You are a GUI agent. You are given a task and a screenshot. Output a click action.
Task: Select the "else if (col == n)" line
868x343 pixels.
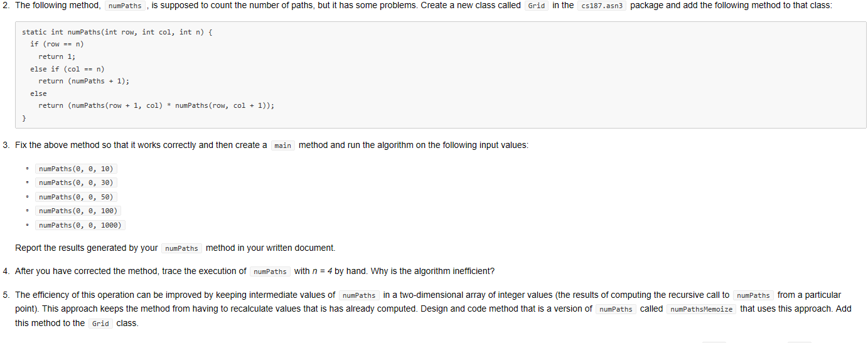pos(67,69)
